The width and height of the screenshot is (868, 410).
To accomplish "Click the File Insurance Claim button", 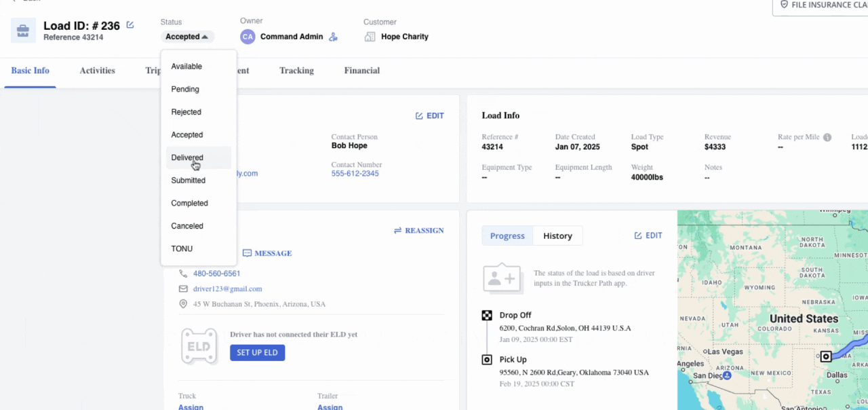I will pyautogui.click(x=823, y=5).
